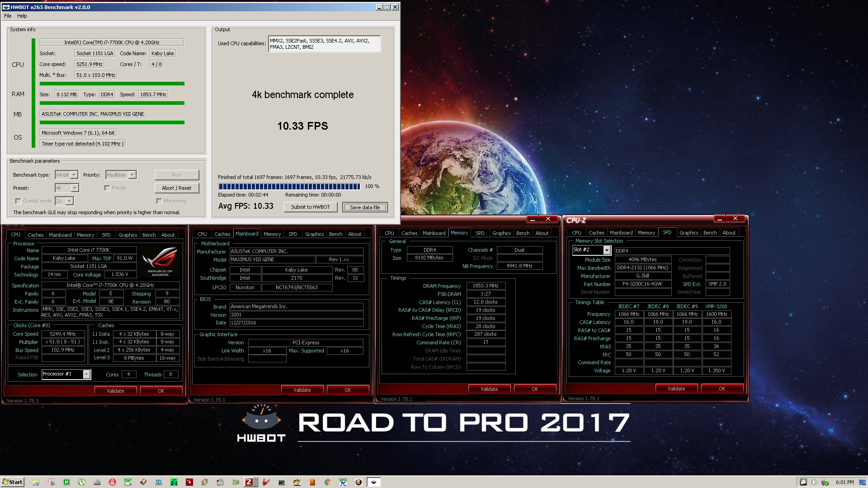Image resolution: width=868 pixels, height=488 pixels.
Task: Click Validate in first CPU-Z CPU window
Action: pos(115,391)
